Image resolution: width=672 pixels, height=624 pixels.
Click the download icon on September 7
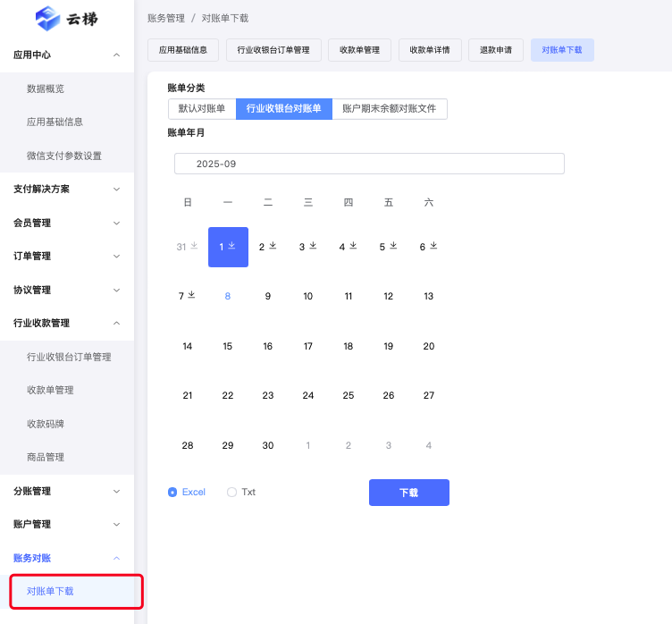click(x=191, y=295)
